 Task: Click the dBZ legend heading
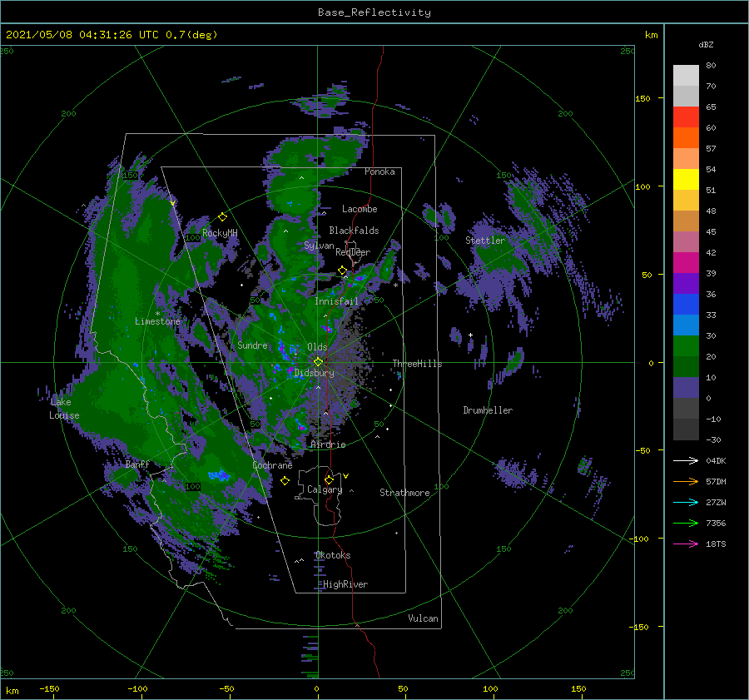[x=706, y=45]
